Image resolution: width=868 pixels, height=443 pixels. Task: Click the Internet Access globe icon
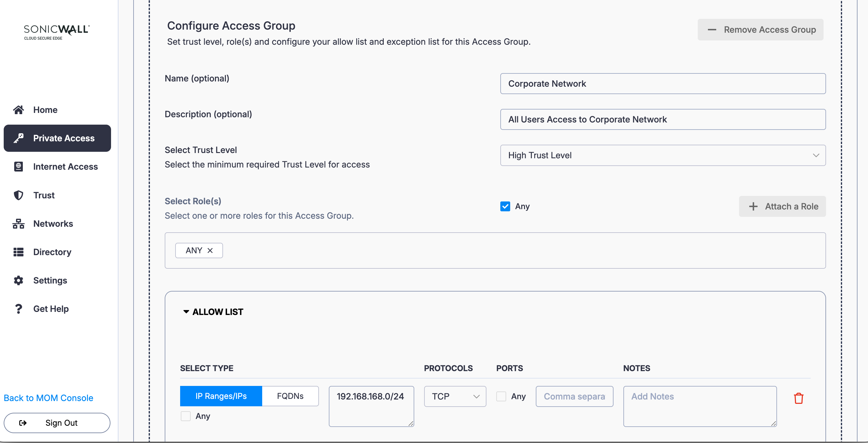(19, 166)
